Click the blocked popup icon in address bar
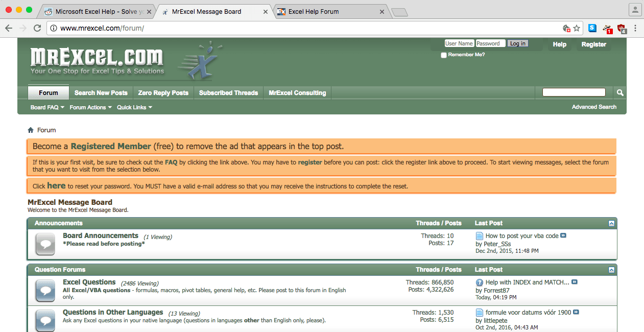The width and height of the screenshot is (644, 332). tap(566, 28)
